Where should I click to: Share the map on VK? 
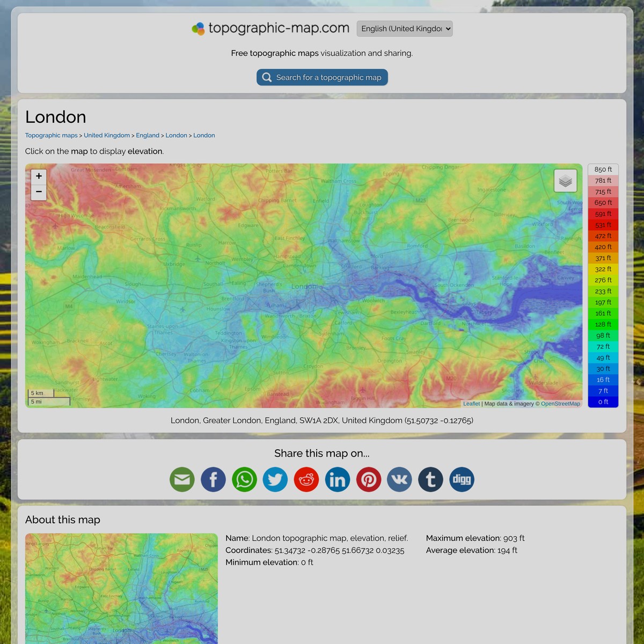[399, 479]
